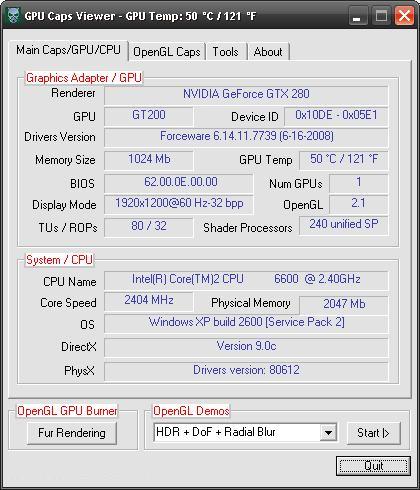Image resolution: width=420 pixels, height=490 pixels.
Task: Expand the OpenGL Demos dropdown arrow
Action: tap(328, 433)
